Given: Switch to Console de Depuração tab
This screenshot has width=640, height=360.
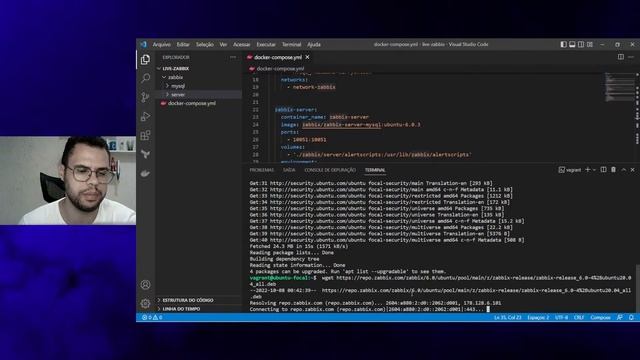Looking at the screenshot, I should point(330,170).
